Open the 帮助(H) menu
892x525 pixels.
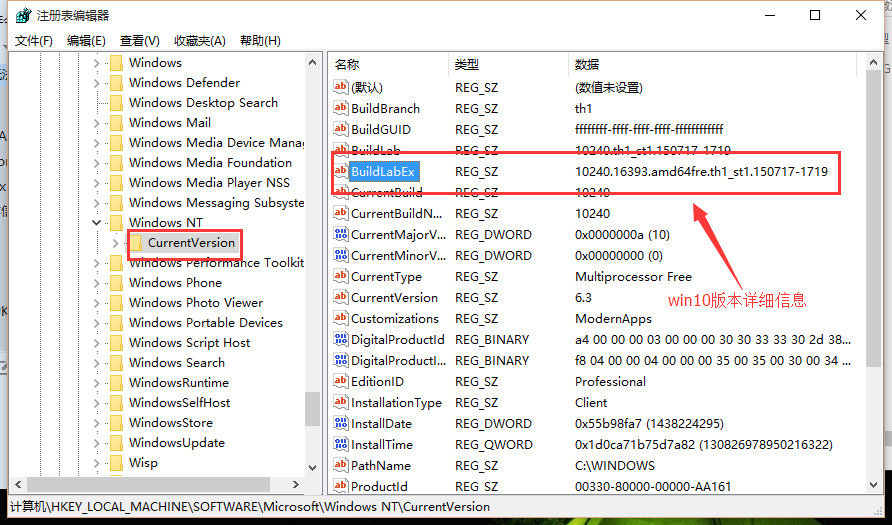(x=260, y=40)
